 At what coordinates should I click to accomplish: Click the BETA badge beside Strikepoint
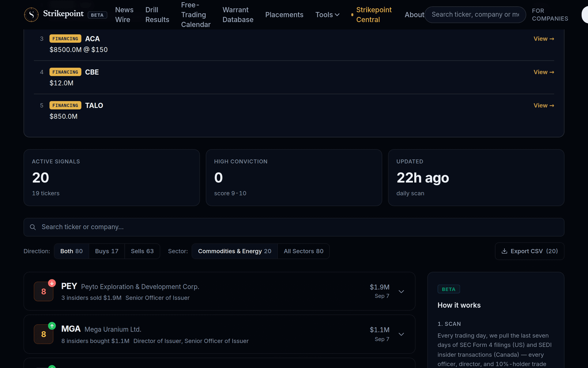97,15
